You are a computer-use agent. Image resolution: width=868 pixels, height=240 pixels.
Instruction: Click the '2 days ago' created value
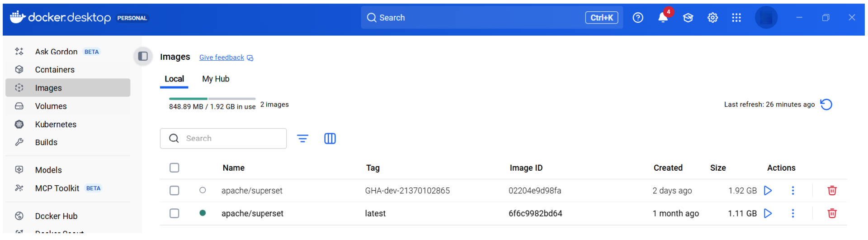[672, 191]
